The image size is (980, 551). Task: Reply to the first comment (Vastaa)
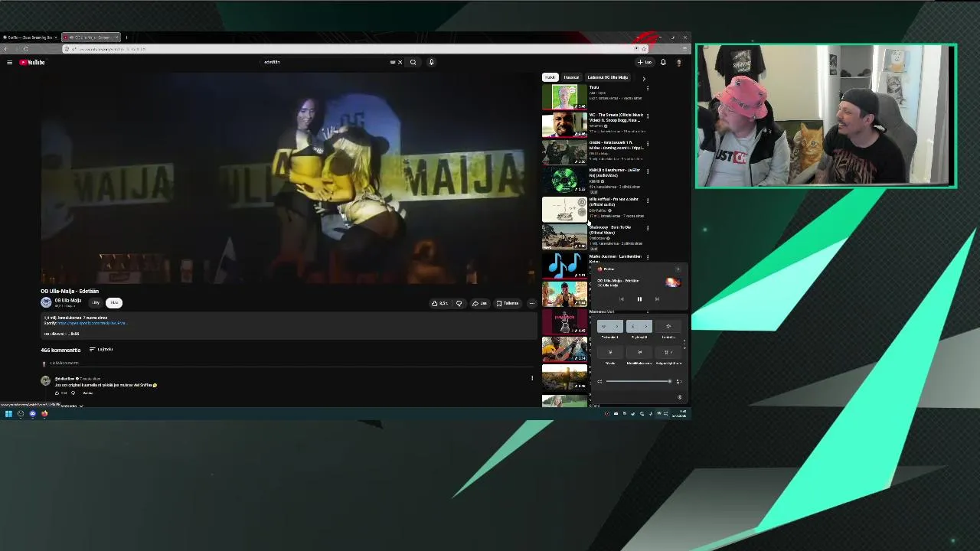[87, 393]
